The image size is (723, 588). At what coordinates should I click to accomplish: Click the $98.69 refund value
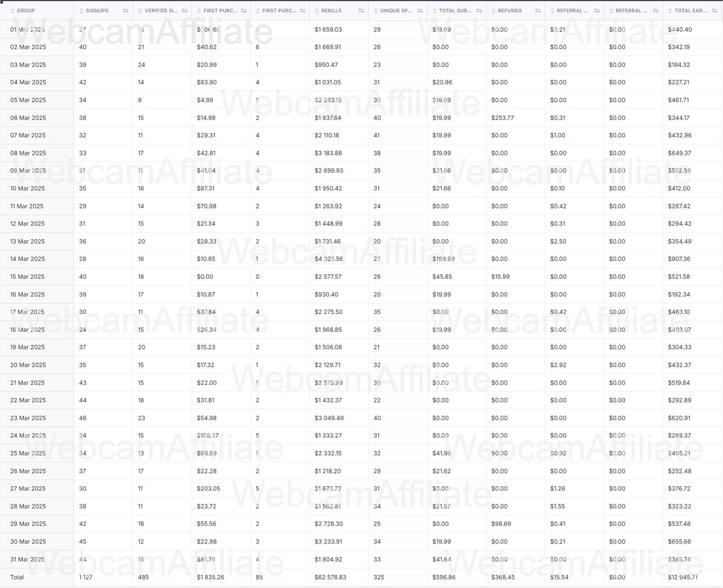501,524
